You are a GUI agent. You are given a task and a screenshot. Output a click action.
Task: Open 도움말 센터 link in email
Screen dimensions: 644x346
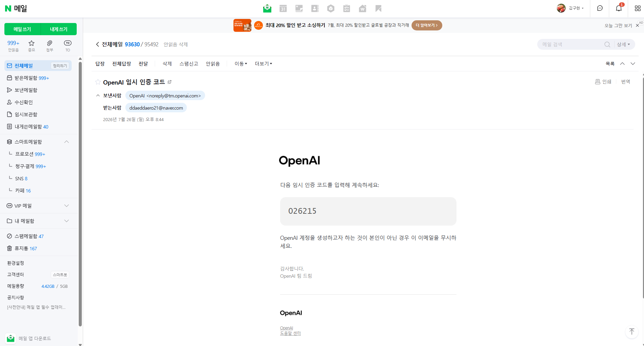point(290,333)
